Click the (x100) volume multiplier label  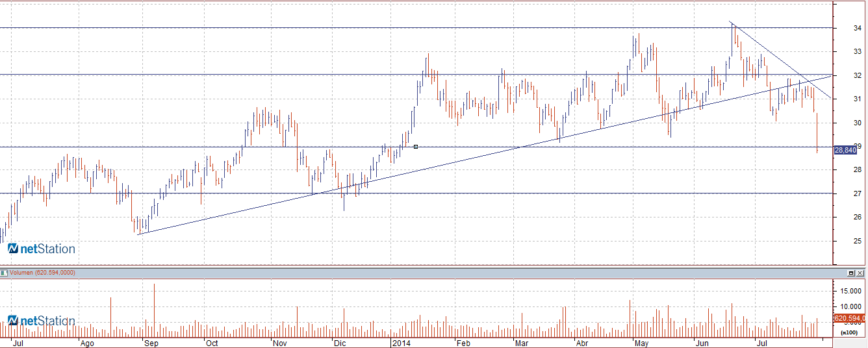848,332
